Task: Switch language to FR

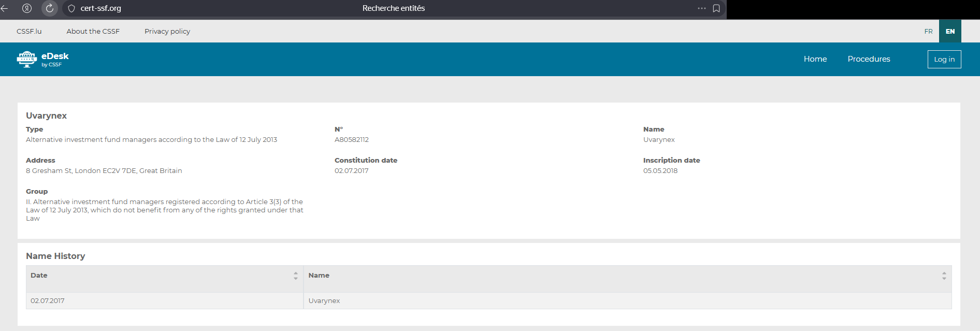Action: click(928, 32)
